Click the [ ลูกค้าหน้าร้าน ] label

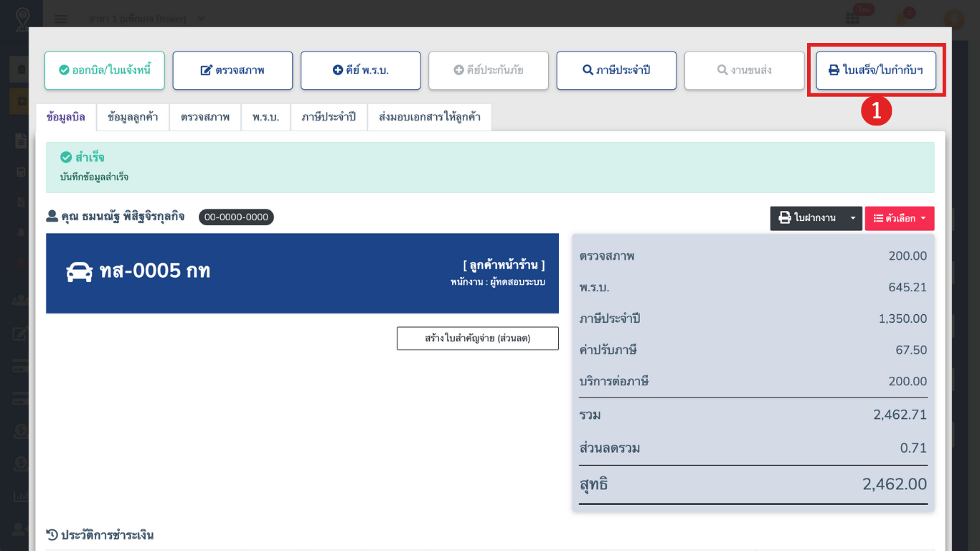point(504,265)
